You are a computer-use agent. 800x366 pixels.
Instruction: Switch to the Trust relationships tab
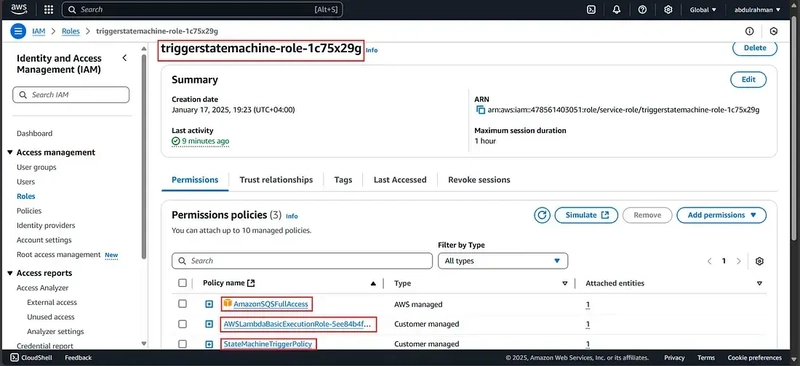coord(276,180)
